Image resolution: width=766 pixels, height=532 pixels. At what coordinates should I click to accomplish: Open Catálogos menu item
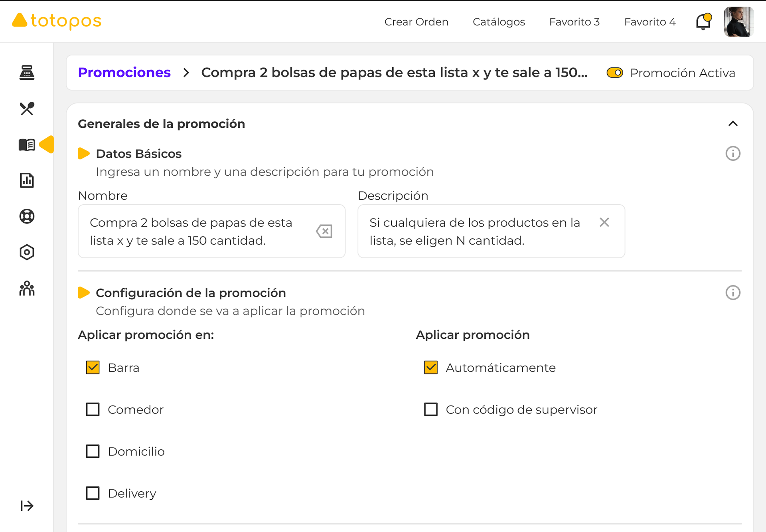tap(498, 22)
